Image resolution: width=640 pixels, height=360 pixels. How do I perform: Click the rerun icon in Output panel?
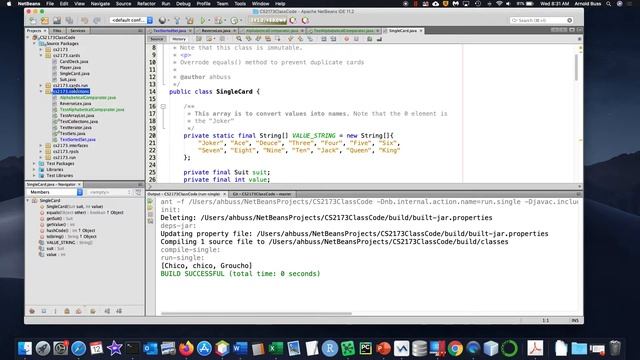150,201
